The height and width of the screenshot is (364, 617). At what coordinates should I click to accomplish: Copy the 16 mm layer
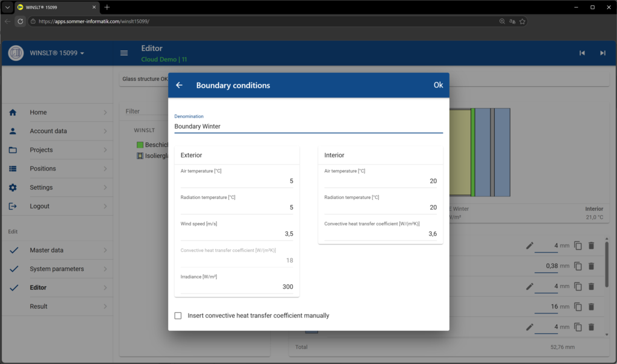coord(578,307)
